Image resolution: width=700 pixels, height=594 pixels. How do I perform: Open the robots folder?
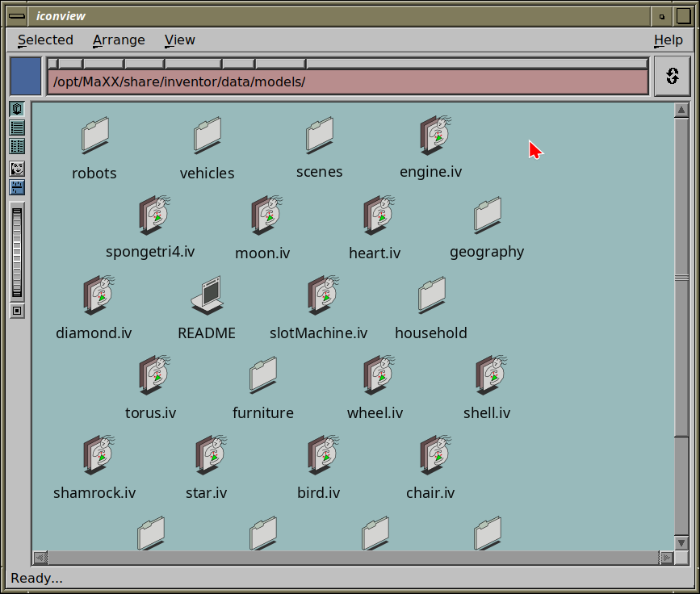pos(94,136)
